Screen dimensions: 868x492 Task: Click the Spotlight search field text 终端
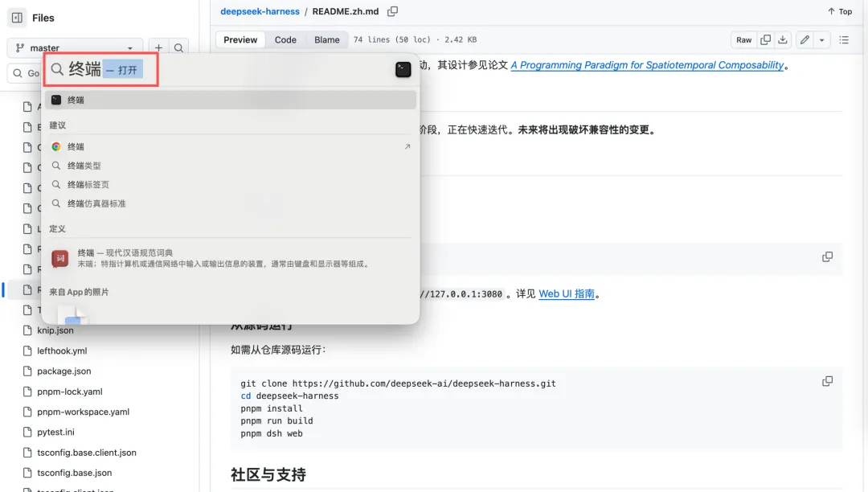pos(84,69)
